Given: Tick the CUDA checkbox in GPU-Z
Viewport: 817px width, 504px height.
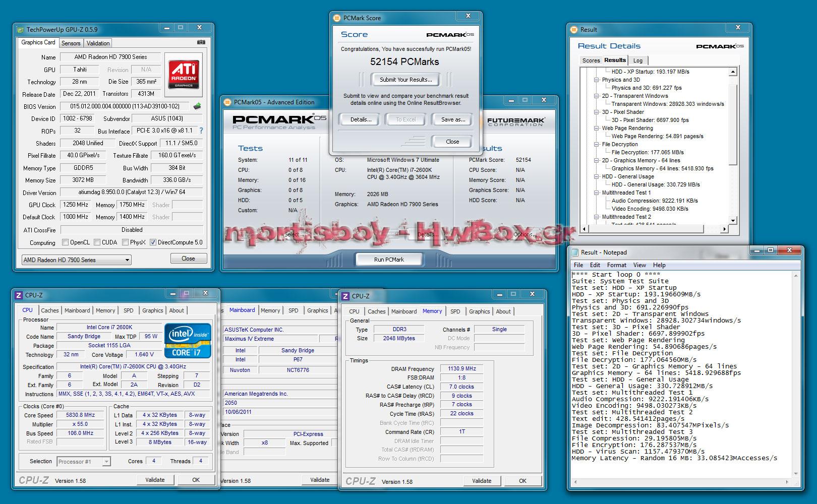Looking at the screenshot, I should click(97, 242).
